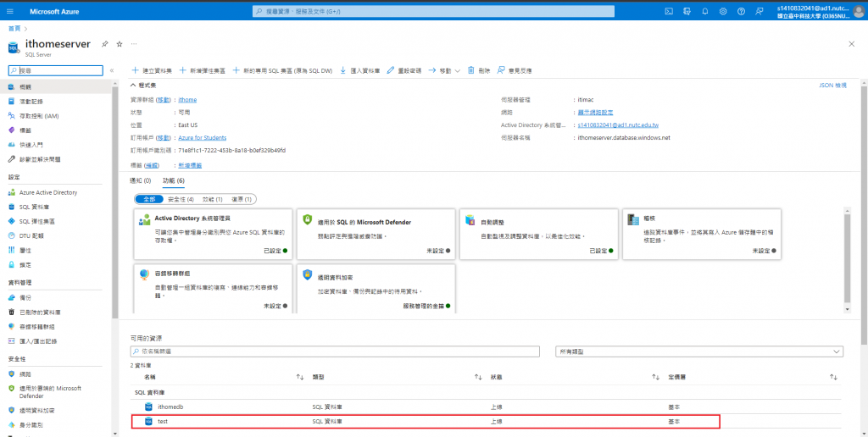This screenshot has width=868, height=437.
Task: Click New elastic pool toolbar button
Action: [x=202, y=71]
